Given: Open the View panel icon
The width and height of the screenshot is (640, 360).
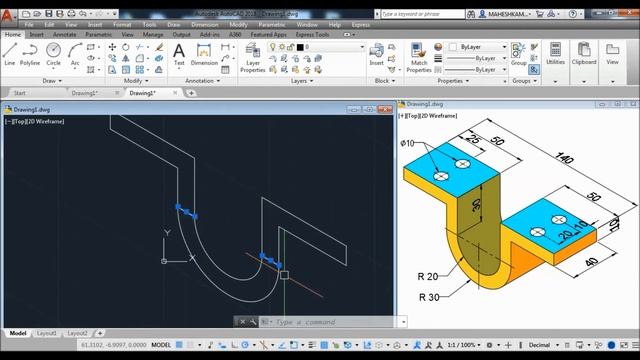Looking at the screenshot, I should 612,53.
